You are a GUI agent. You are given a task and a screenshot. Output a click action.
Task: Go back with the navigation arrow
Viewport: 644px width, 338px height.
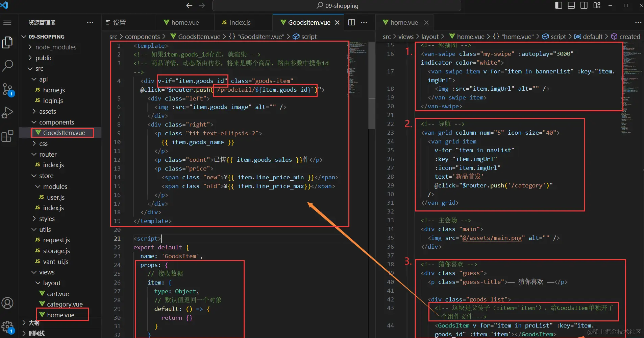click(189, 5)
